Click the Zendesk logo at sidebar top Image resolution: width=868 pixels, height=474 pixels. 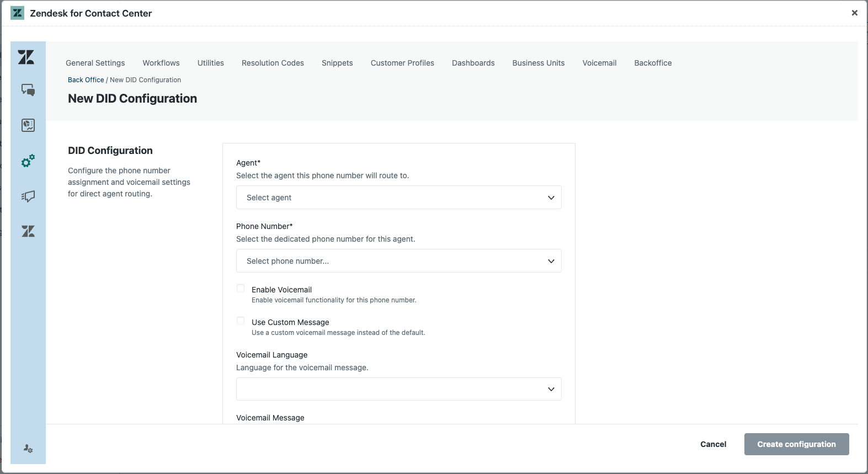(26, 57)
